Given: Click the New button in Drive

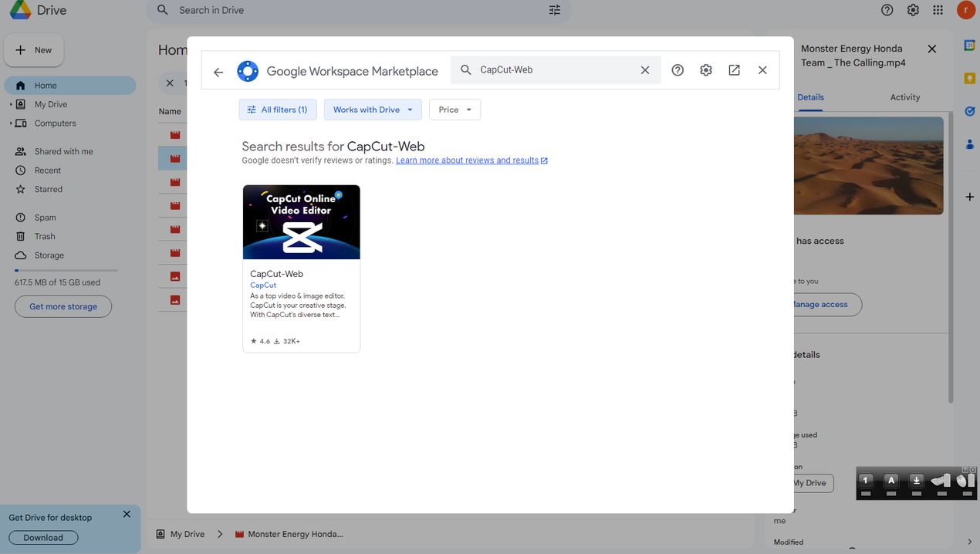Looking at the screenshot, I should click(x=34, y=50).
